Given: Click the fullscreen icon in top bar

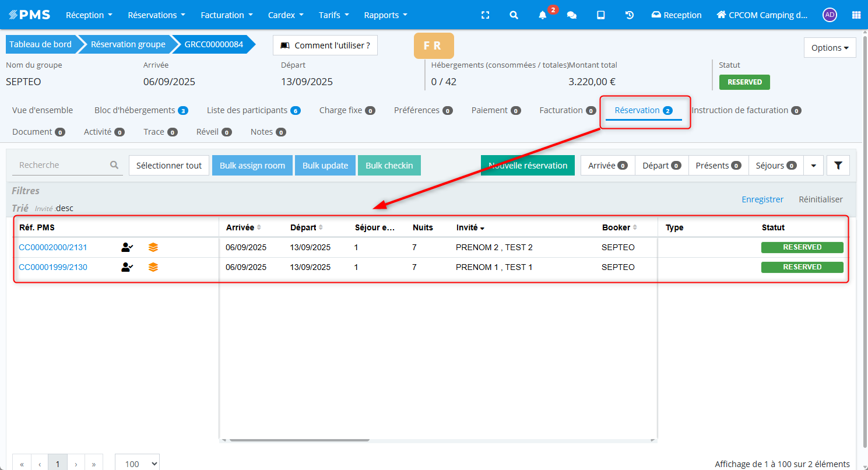Looking at the screenshot, I should pos(485,15).
